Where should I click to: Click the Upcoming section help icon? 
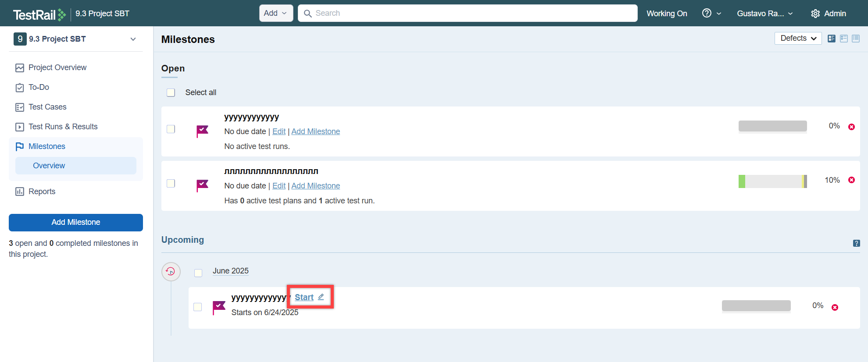(856, 243)
